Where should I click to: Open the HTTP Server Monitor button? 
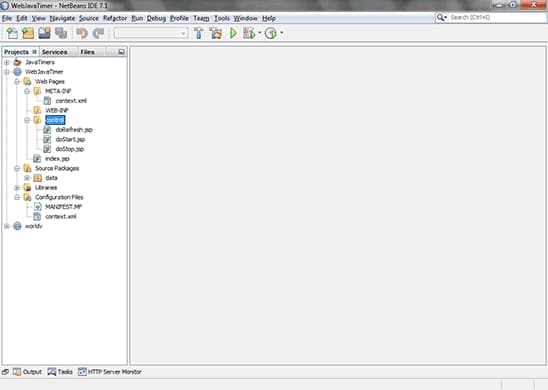tap(110, 372)
